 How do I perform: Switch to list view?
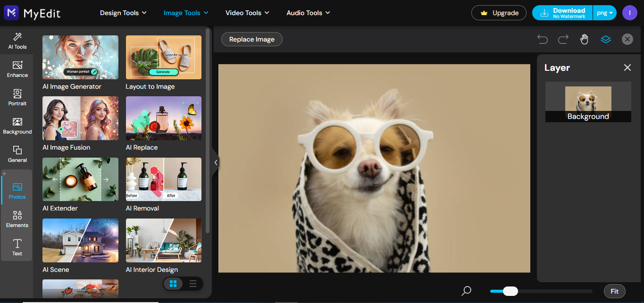click(193, 284)
